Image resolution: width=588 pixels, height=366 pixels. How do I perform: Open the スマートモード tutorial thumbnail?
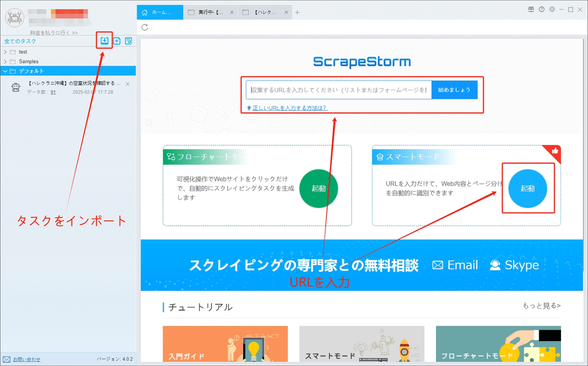362,344
